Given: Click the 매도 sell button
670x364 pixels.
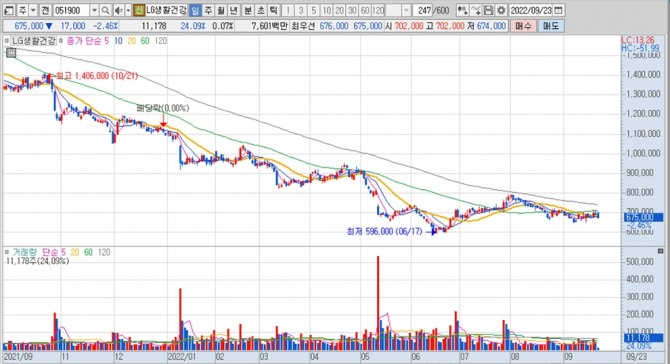Looking at the screenshot, I should coord(551,26).
